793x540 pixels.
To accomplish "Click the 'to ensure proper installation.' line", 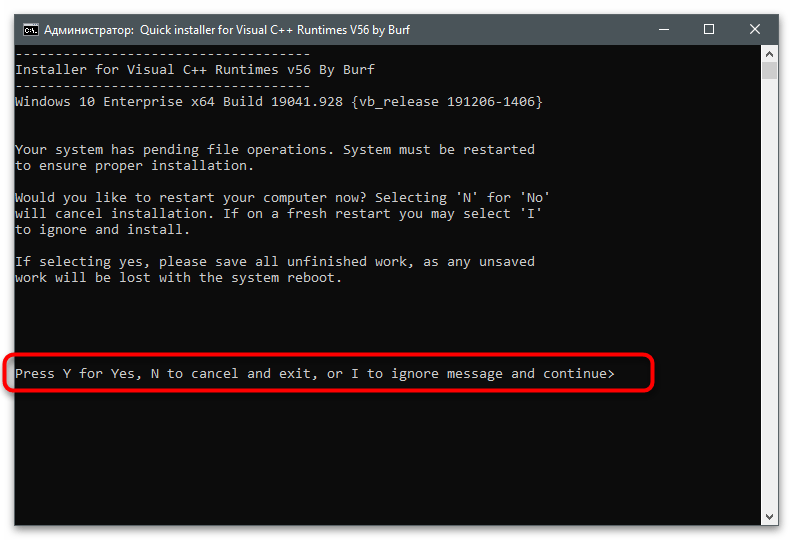I will [134, 166].
